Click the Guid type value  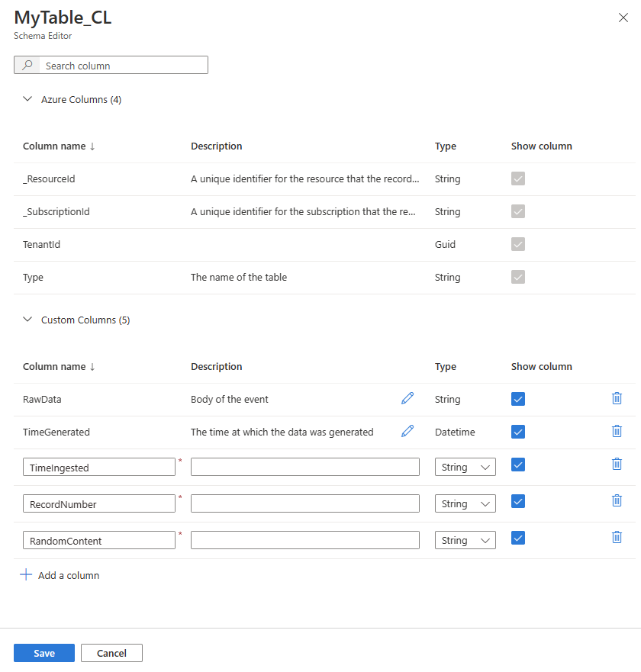point(445,244)
